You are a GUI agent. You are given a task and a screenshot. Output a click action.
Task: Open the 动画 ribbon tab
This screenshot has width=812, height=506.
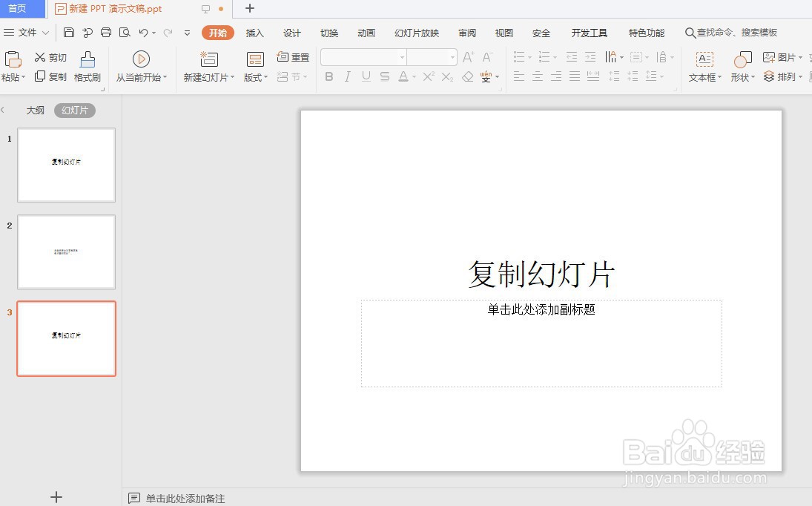[x=366, y=33]
